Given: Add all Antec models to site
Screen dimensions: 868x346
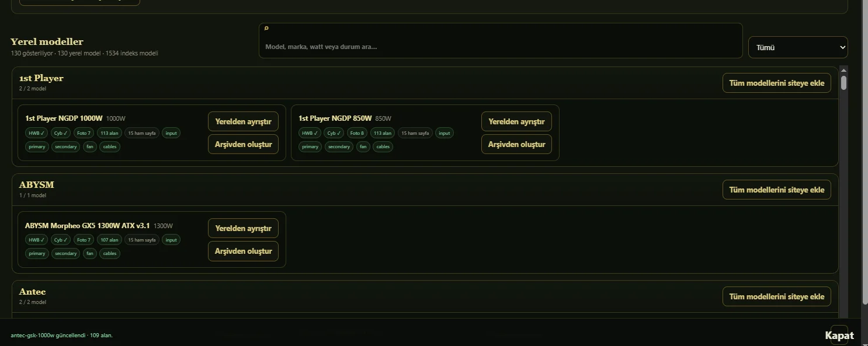Looking at the screenshot, I should (776, 296).
